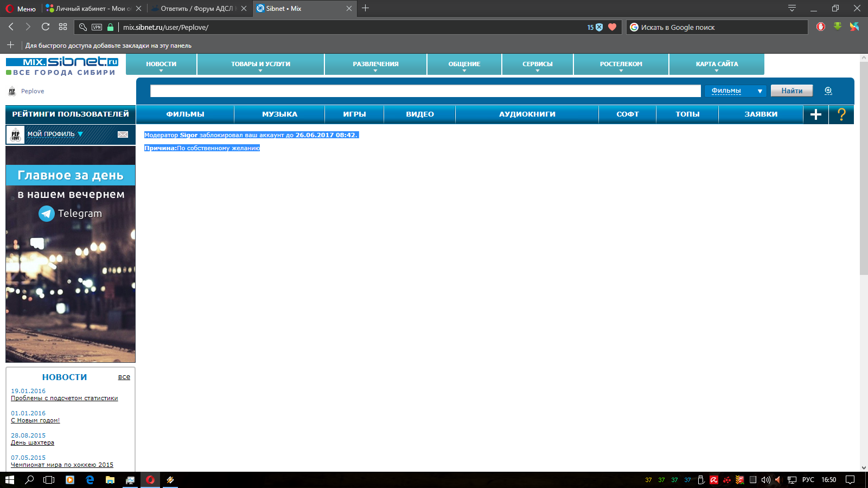Open the 'Проблемы с подсчетом статистики' news link
The height and width of the screenshot is (488, 868).
point(64,399)
